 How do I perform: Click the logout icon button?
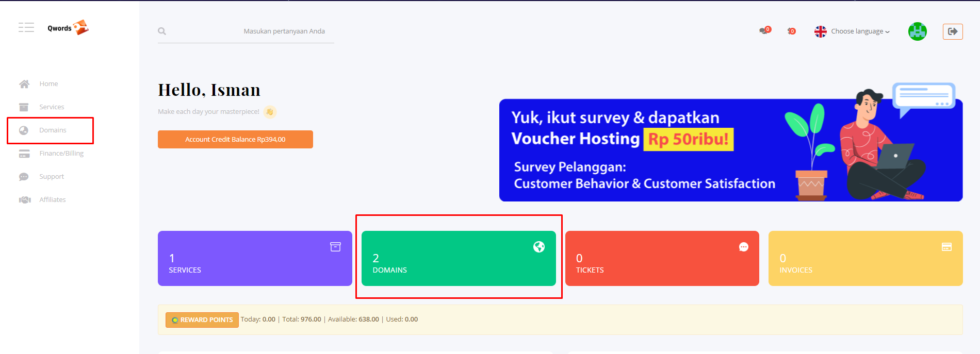pyautogui.click(x=953, y=31)
